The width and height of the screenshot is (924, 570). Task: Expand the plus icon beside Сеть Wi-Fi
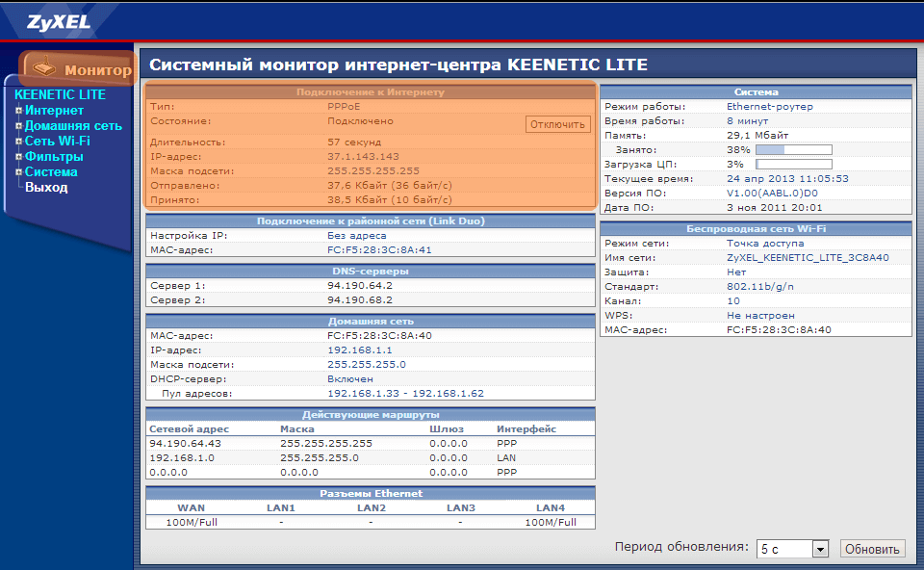pyautogui.click(x=18, y=142)
